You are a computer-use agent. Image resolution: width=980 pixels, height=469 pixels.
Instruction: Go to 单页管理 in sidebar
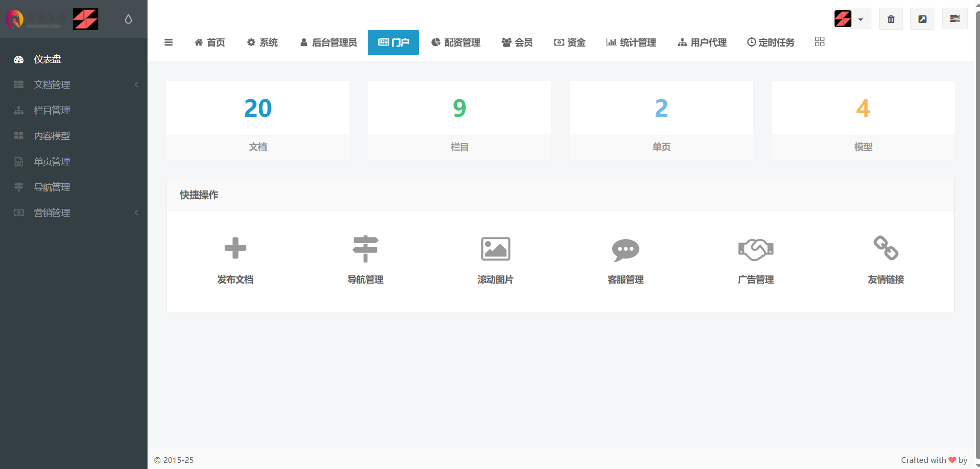[x=52, y=161]
